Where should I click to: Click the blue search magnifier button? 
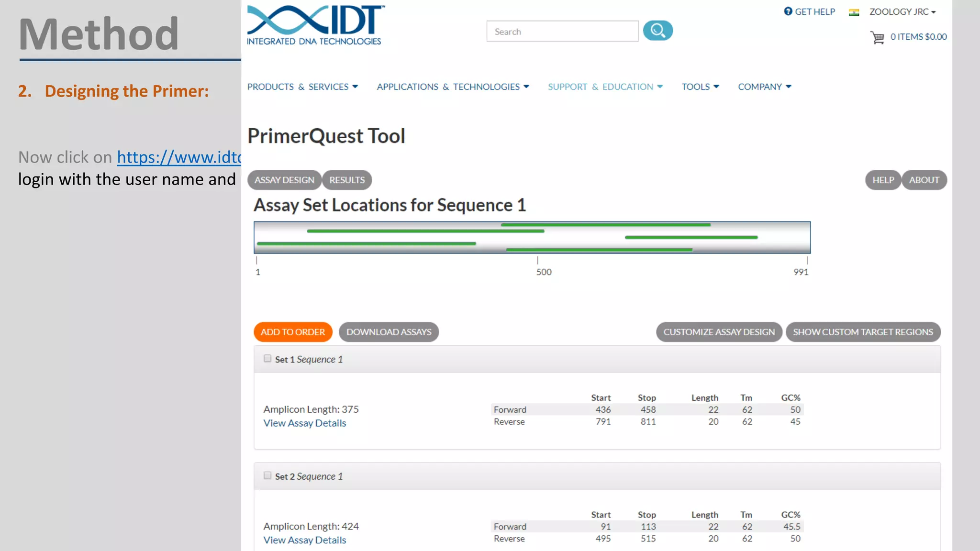[x=658, y=31]
